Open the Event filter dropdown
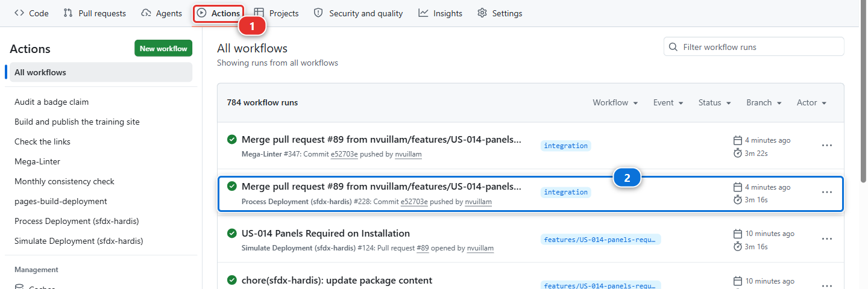 [x=668, y=103]
